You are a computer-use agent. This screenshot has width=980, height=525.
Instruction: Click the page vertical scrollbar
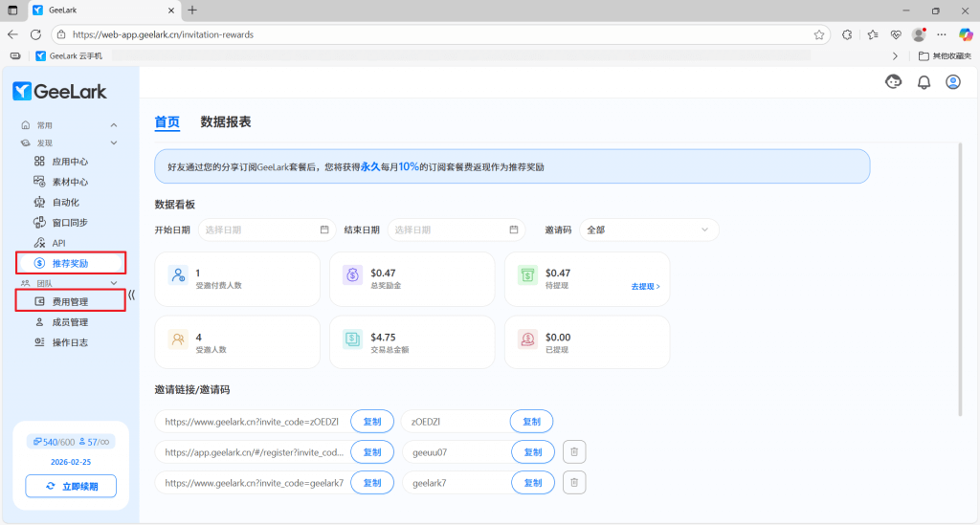click(x=959, y=277)
